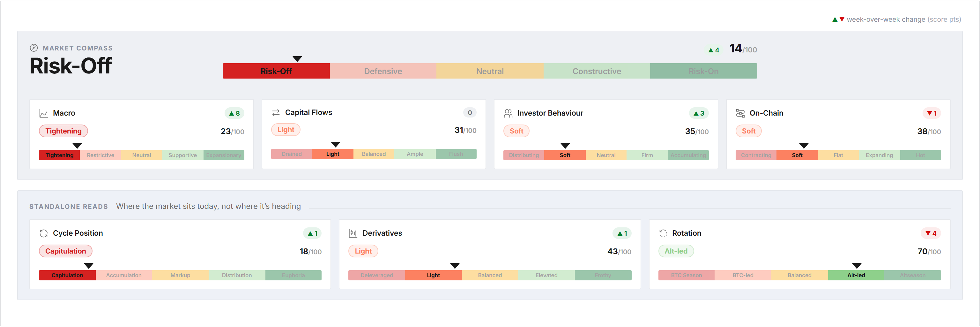Click the Frothy segment in Derivatives
The height and width of the screenshot is (327, 980).
click(603, 275)
